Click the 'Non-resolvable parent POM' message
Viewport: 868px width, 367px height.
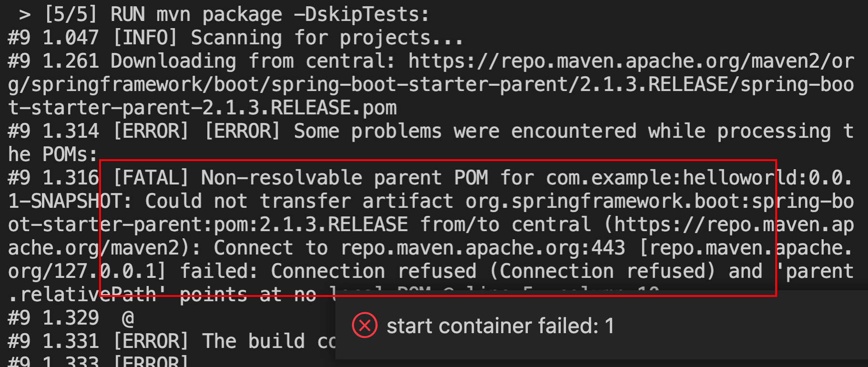(344, 178)
